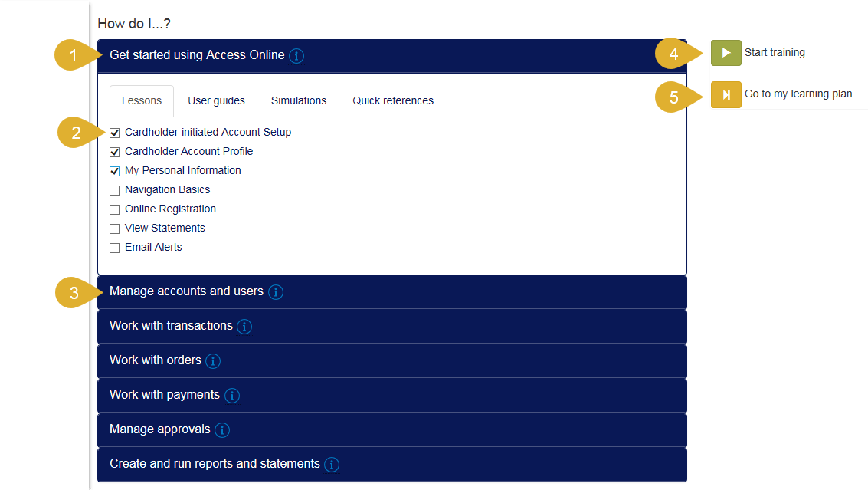The height and width of the screenshot is (490, 868).
Task: Switch to the User guides tab
Action: pos(216,100)
